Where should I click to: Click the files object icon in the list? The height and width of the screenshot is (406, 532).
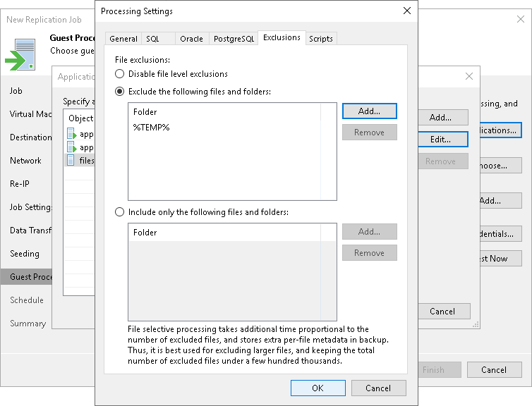click(71, 160)
